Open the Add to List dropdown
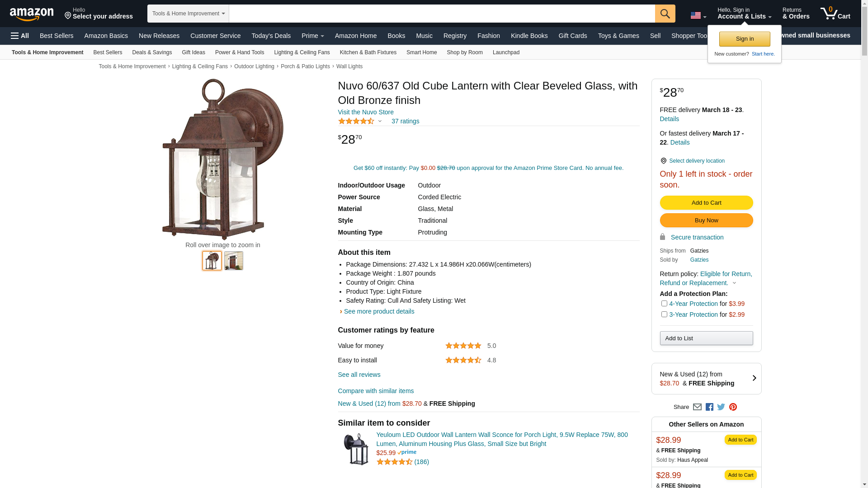The width and height of the screenshot is (868, 488). click(x=706, y=338)
